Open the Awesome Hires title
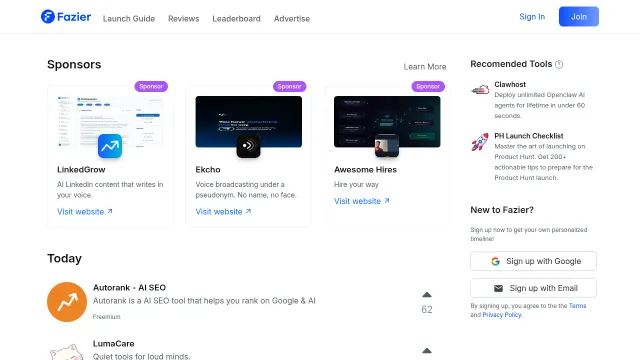 point(365,169)
